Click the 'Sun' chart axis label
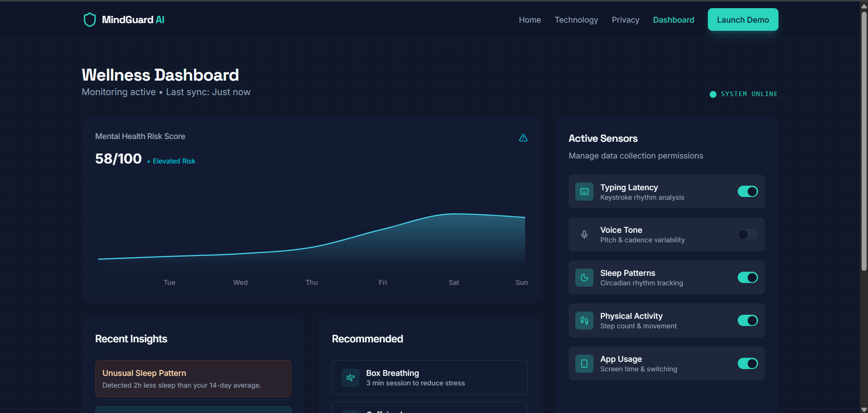Viewport: 868px width, 413px height. (522, 283)
